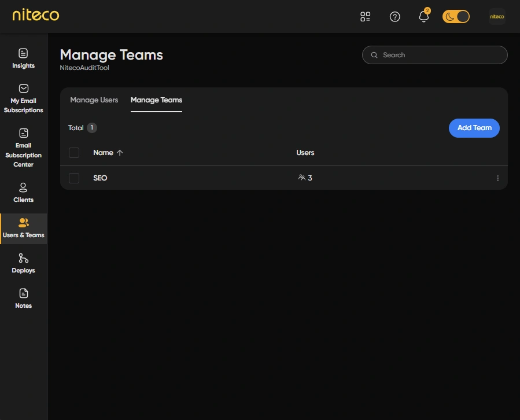Select the Manage Teams tab
This screenshot has height=420, width=520.
pyautogui.click(x=156, y=100)
